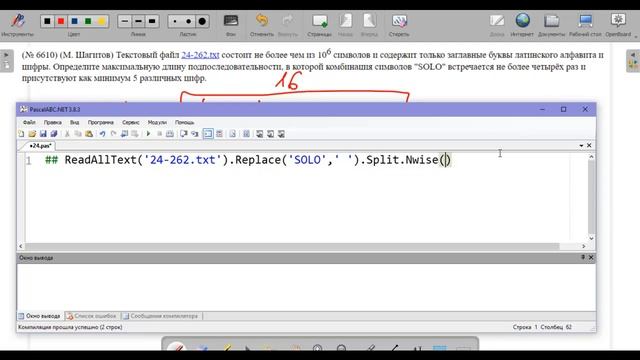Pin the Окно вывода panel
Image resolution: width=640 pixels, height=360 pixels.
pyautogui.click(x=583, y=257)
